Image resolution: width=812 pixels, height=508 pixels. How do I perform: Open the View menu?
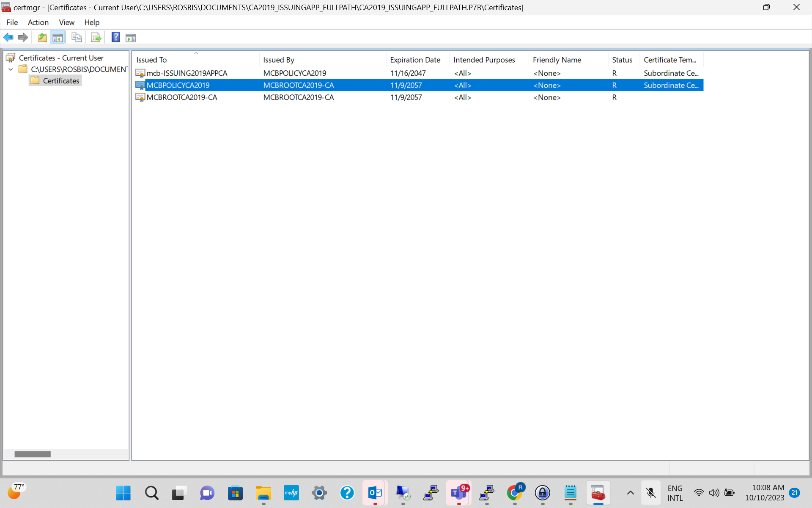click(x=66, y=22)
